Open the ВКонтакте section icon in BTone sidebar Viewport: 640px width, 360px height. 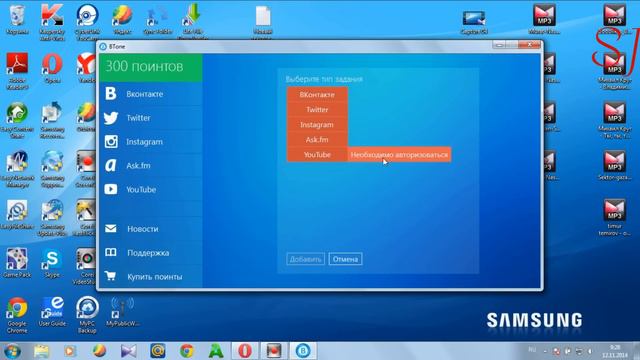[111, 93]
